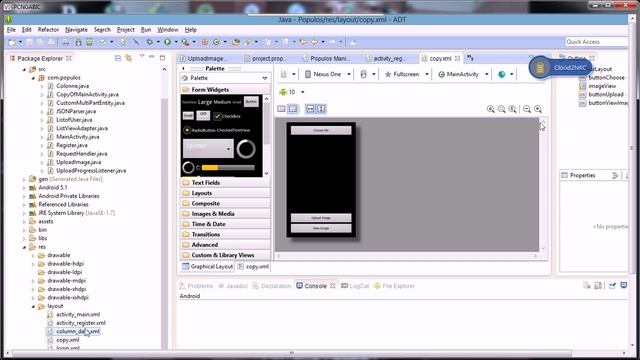The height and width of the screenshot is (360, 640).
Task: Click the emulate real size zoom icon
Action: click(491, 109)
